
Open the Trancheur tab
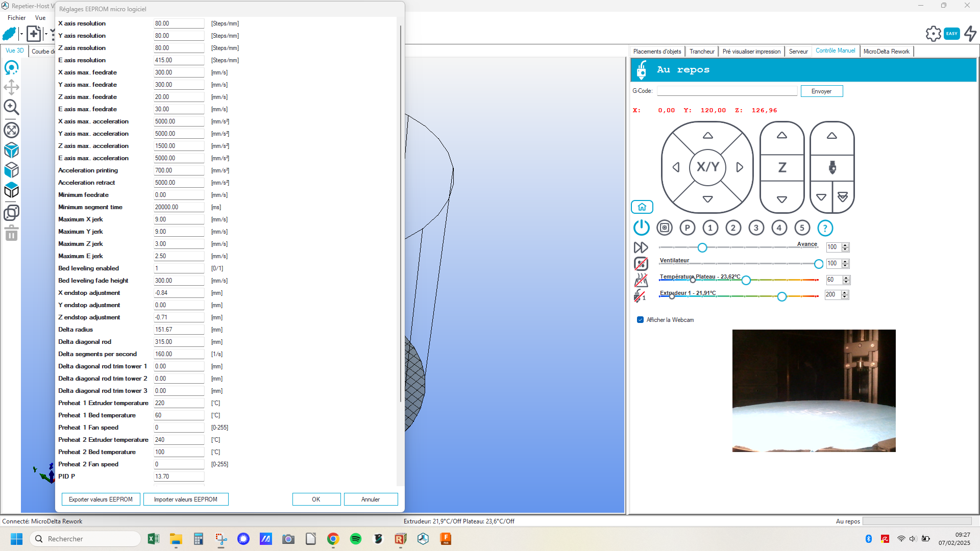701,52
